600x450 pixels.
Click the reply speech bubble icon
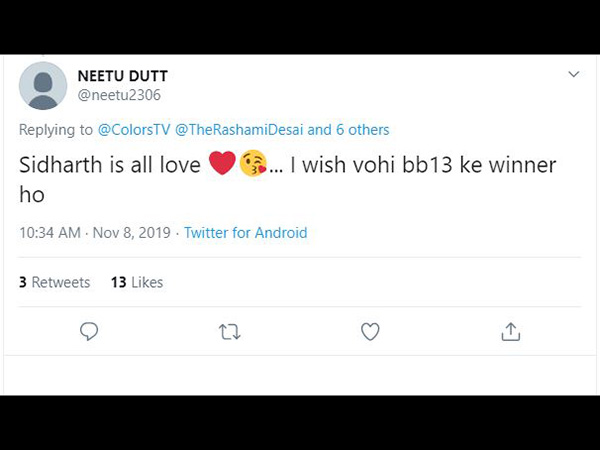click(89, 331)
